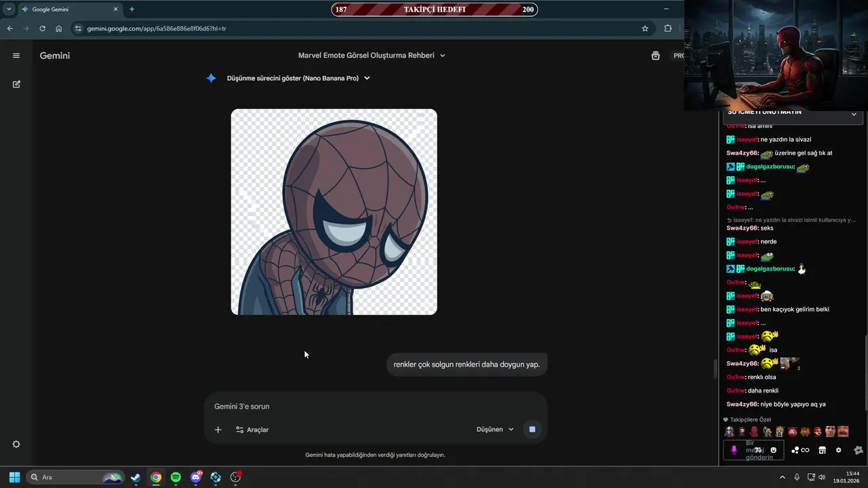Open chat settings gear icon

pyautogui.click(x=838, y=450)
